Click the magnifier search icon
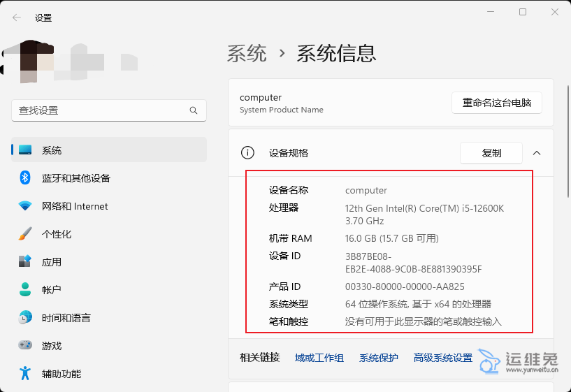571x392 pixels. point(194,110)
